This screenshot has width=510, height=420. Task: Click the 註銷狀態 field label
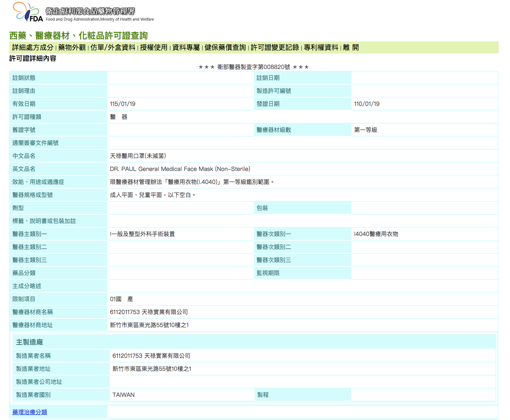click(24, 78)
